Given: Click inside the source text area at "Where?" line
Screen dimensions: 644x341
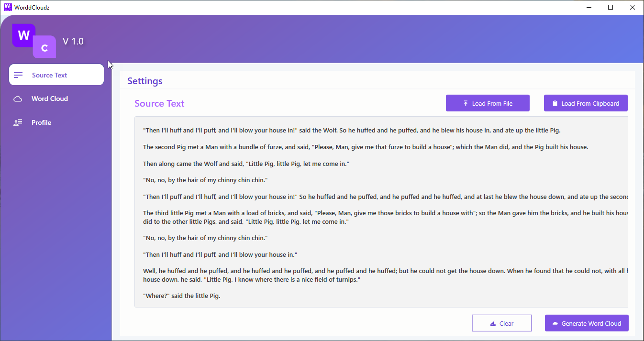Looking at the screenshot, I should [x=182, y=296].
